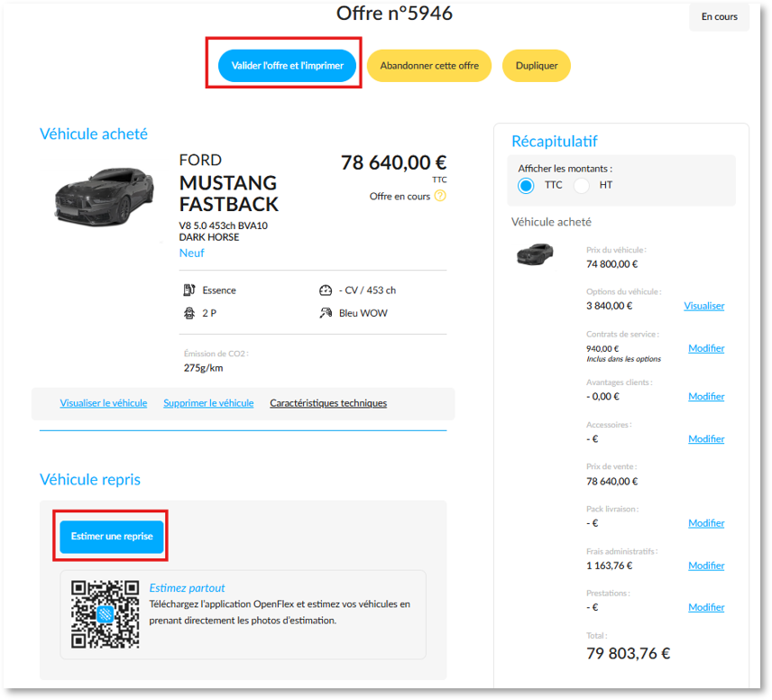
Task: Click the small Mustang thumbnail in Récapitulatif
Action: (x=535, y=254)
